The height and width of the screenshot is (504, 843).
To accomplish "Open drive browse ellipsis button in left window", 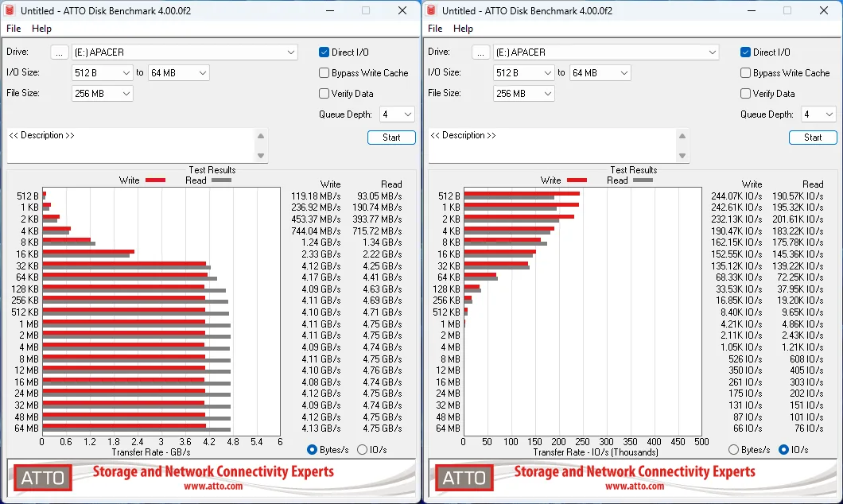I will click(x=59, y=52).
